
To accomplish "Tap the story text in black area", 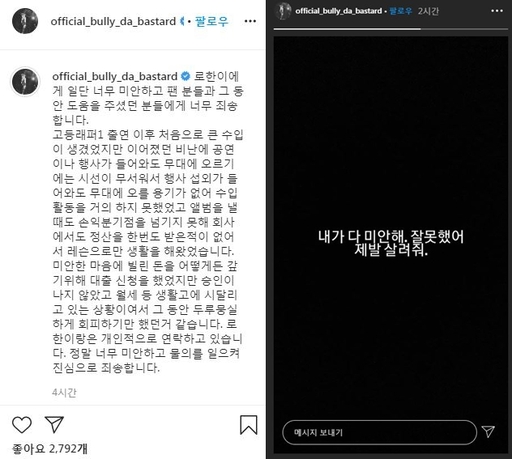I will coord(391,243).
